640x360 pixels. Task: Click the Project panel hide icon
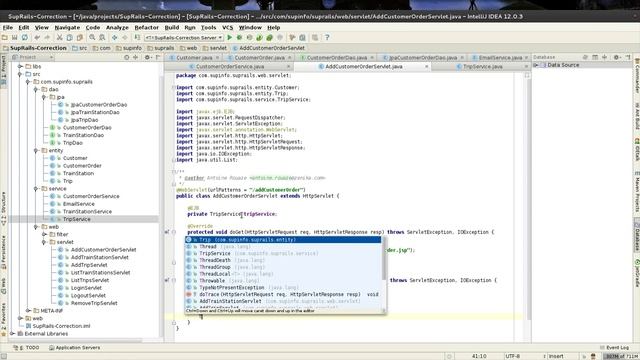click(x=158, y=58)
